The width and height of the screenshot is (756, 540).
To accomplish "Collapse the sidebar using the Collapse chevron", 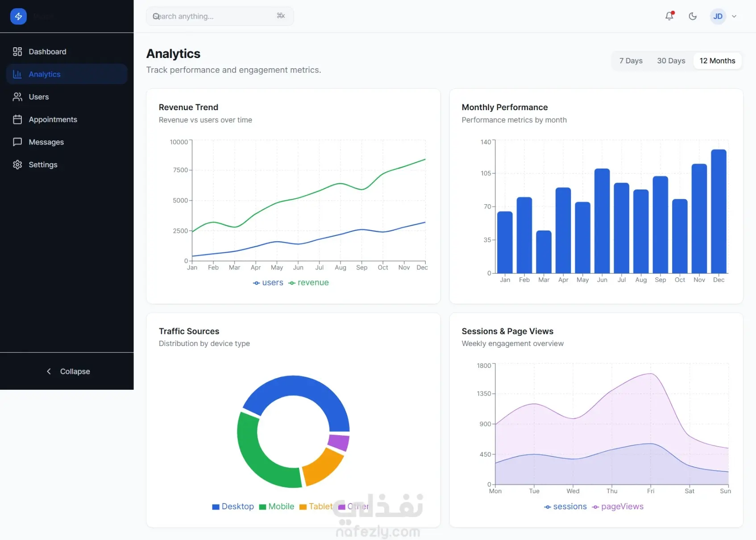I will tap(49, 371).
